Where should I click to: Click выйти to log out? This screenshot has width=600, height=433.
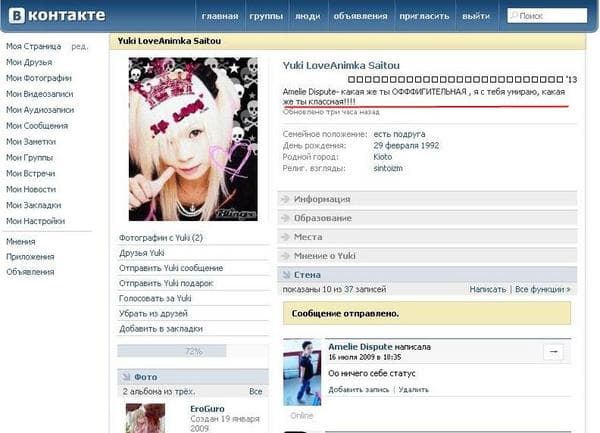click(x=476, y=16)
